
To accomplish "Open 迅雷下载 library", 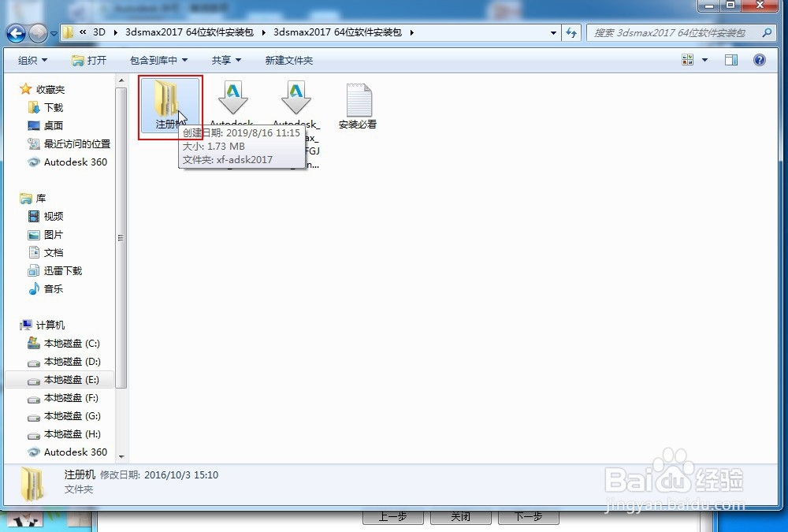I will (x=63, y=270).
